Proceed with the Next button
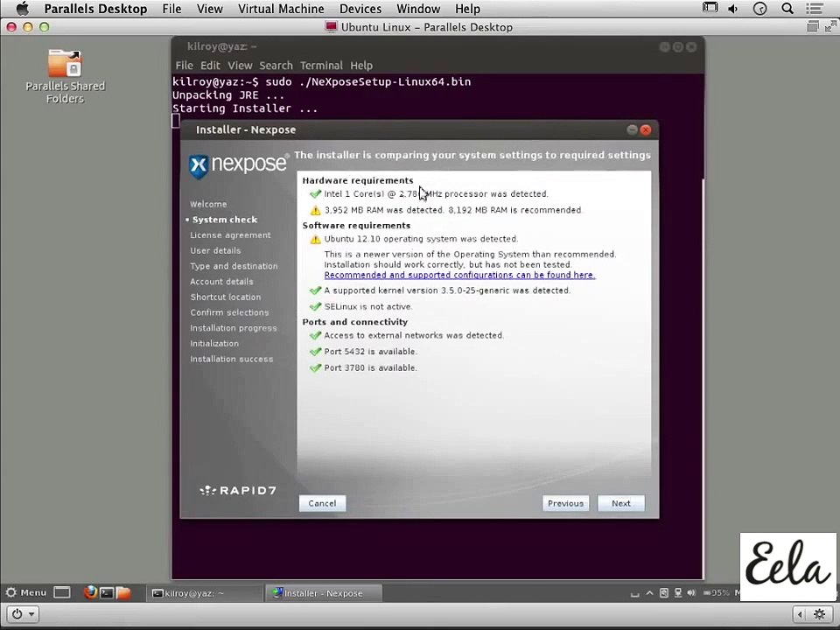 click(621, 503)
